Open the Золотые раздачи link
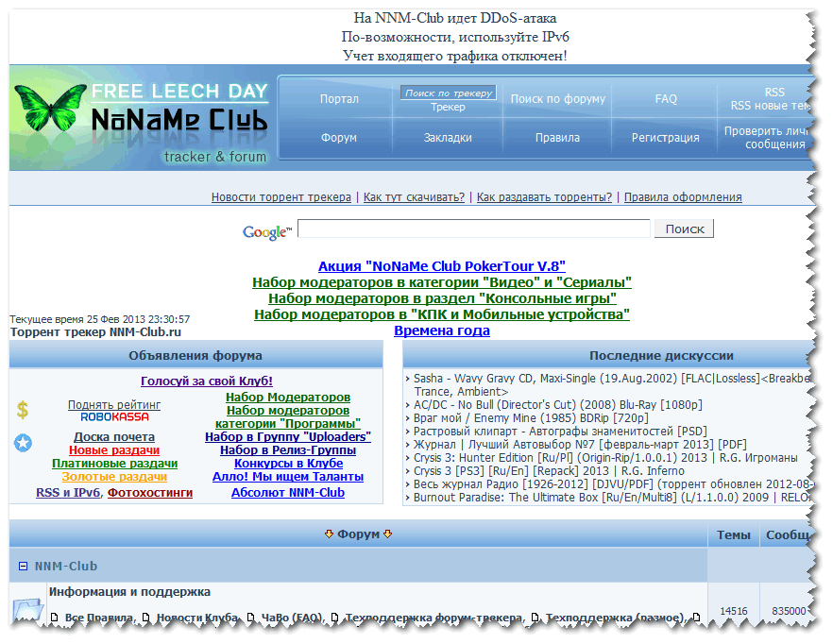Screen dimensions: 833x644 pyautogui.click(x=115, y=477)
